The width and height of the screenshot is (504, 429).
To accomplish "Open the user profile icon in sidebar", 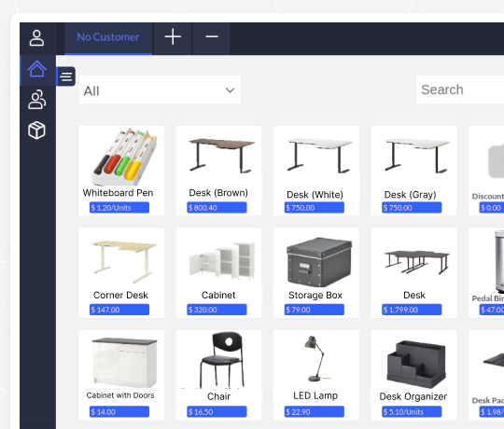I will [37, 38].
